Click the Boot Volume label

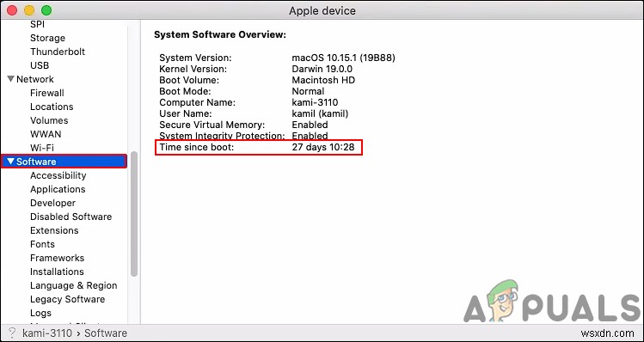pyautogui.click(x=189, y=80)
